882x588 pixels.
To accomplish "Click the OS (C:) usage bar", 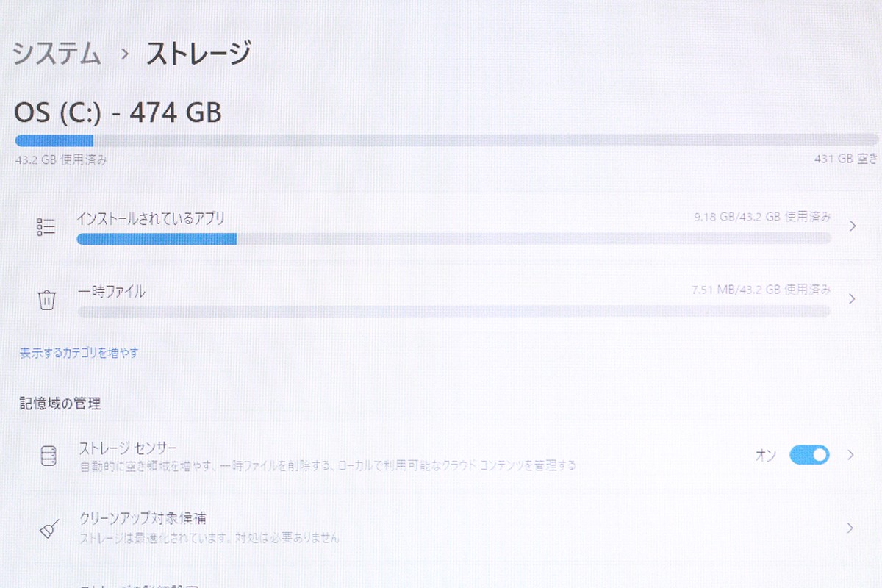I will pos(447,140).
